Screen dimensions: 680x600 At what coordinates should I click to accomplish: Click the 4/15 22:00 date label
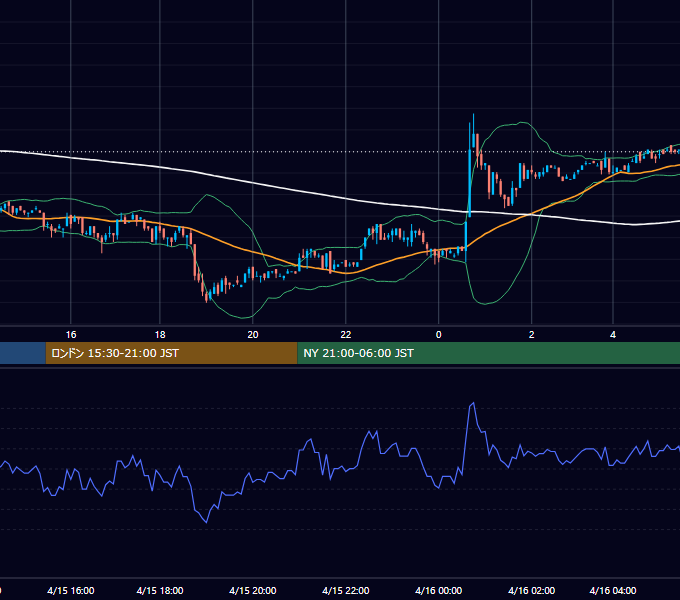346,590
